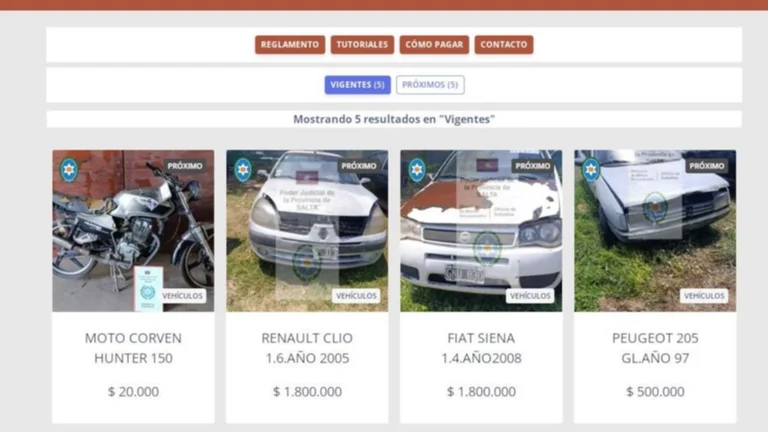The image size is (768, 432).
Task: Click VEHÍCULOS tag on the Fiat Siena card
Action: coord(530,296)
